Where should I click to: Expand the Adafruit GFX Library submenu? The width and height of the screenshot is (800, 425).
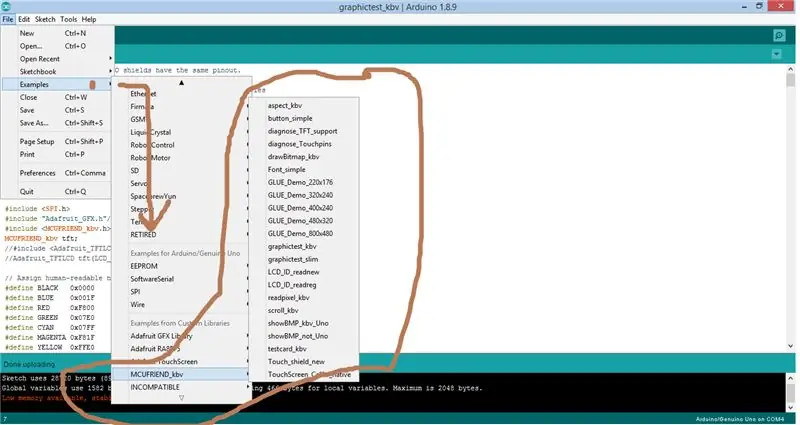[182, 336]
